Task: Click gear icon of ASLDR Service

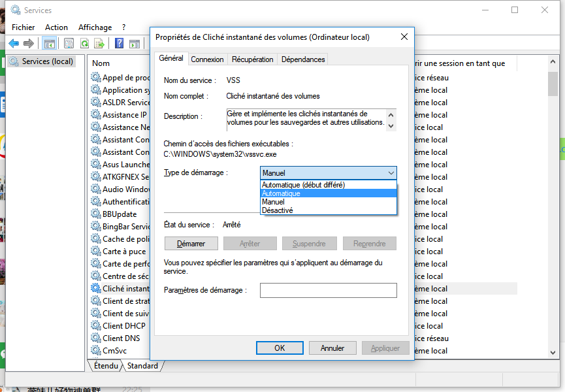Action: coord(95,103)
